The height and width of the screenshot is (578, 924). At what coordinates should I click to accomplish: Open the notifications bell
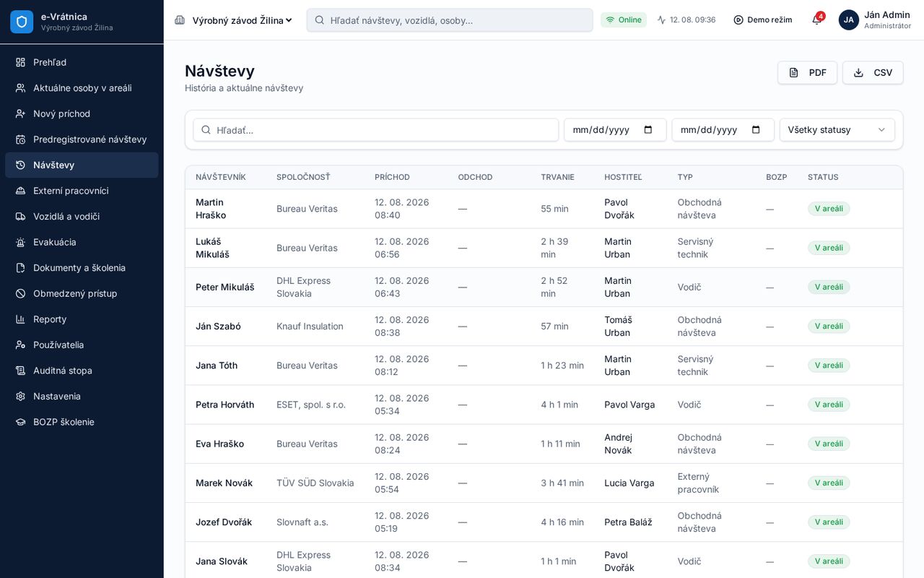(x=817, y=20)
